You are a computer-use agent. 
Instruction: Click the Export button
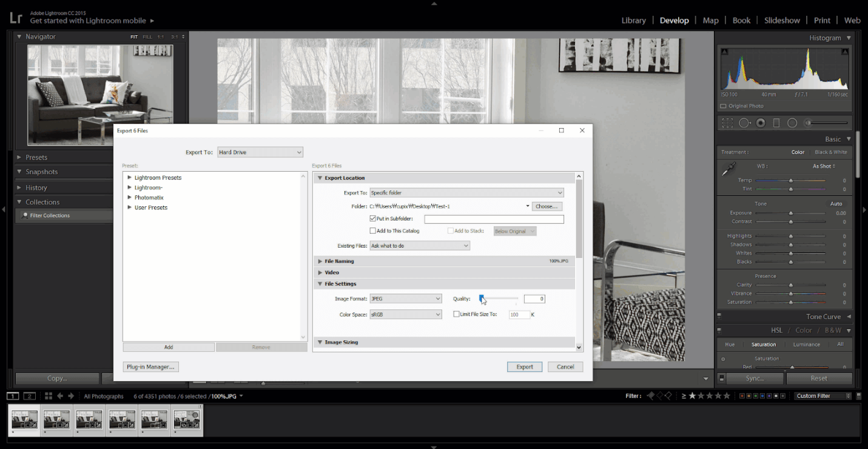click(x=525, y=366)
